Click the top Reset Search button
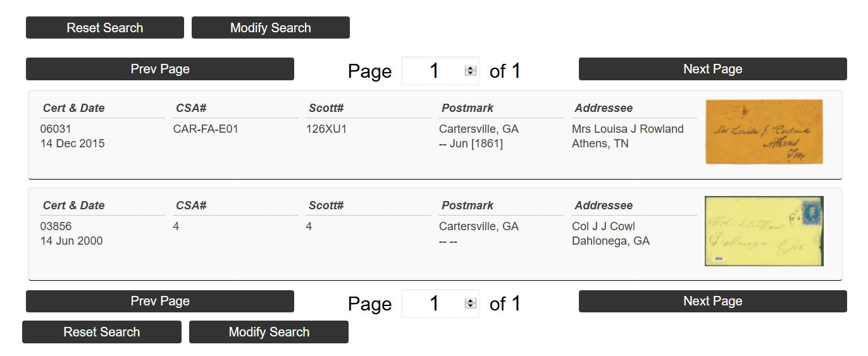 tap(105, 28)
